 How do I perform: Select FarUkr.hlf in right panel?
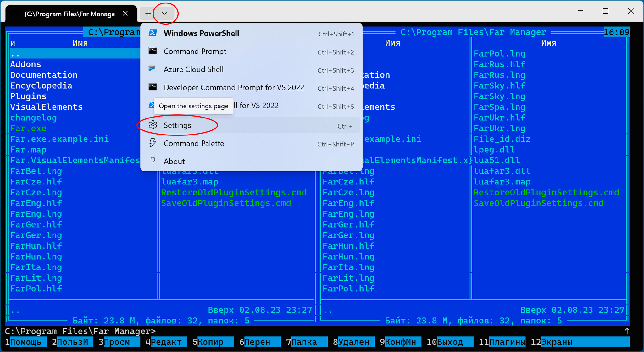coord(499,118)
